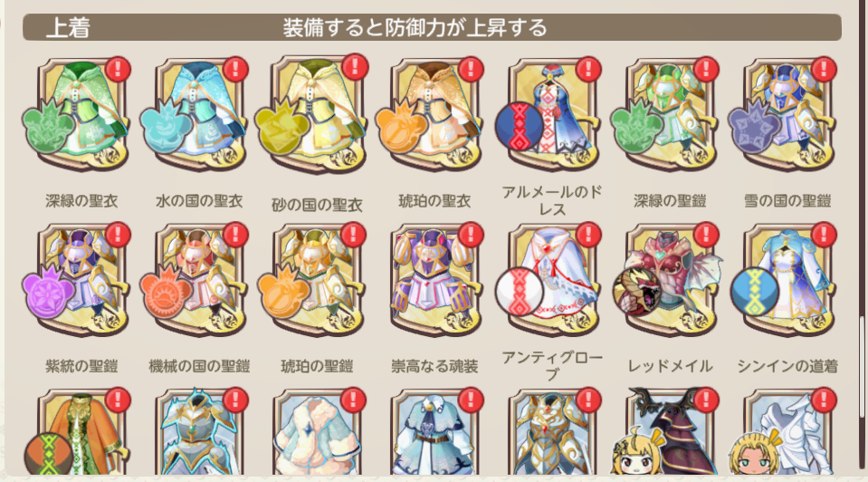
Task: Choose the 雪の国の聖鎧 armor icon
Action: pyautogui.click(x=789, y=114)
